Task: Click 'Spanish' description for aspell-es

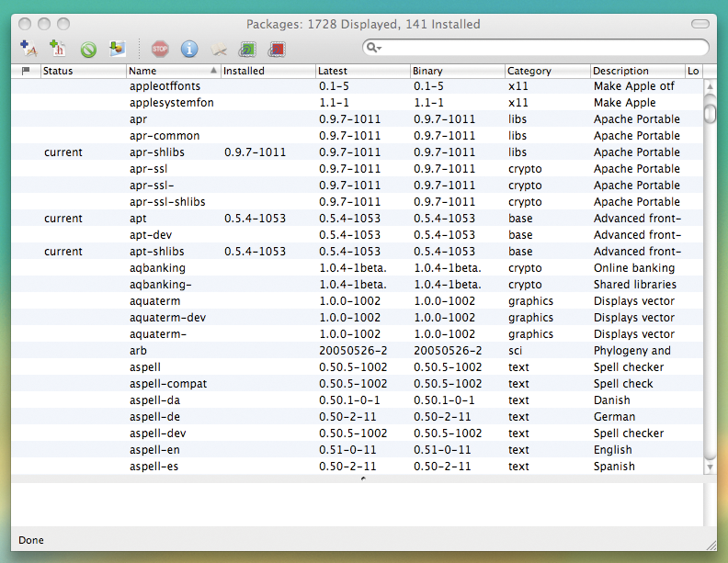Action: tap(614, 467)
